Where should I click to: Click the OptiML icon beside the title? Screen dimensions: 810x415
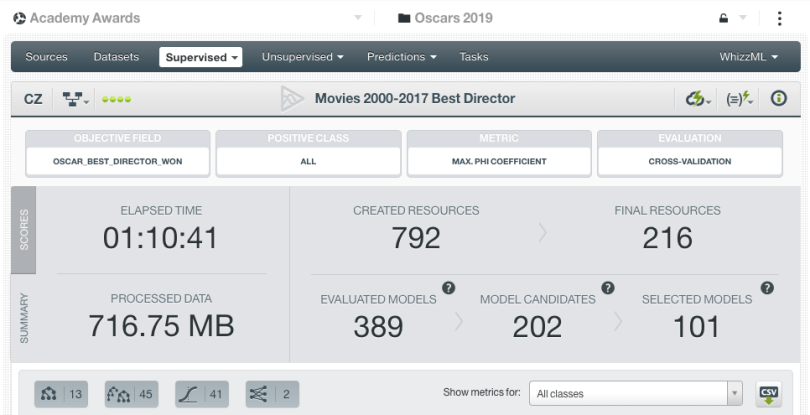point(292,99)
